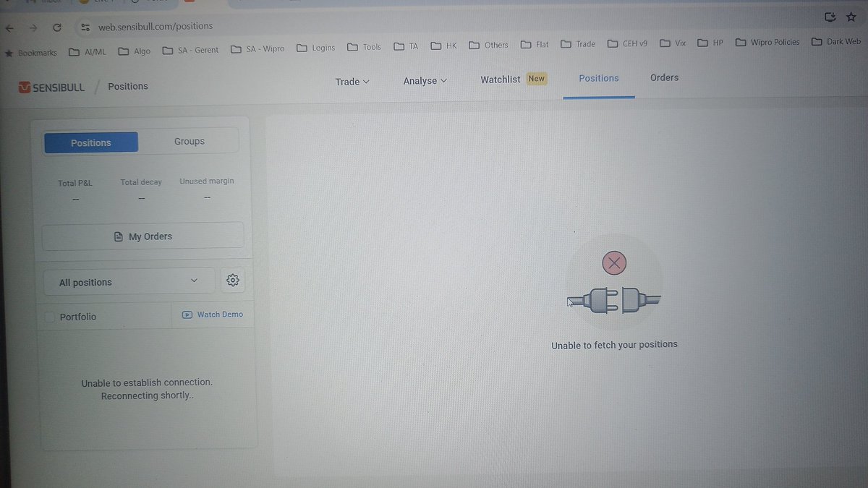
Task: Open the Sensibull logo home link
Action: (x=52, y=87)
